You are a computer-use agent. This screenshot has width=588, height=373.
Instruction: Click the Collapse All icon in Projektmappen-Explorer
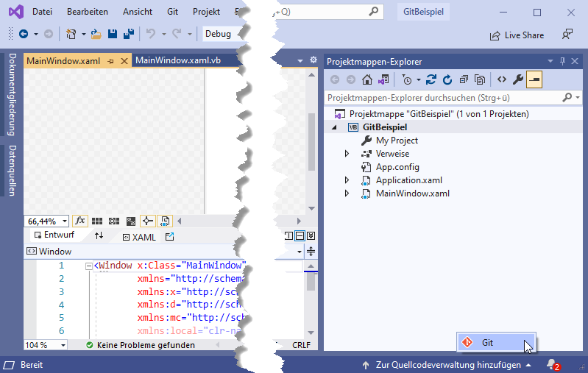464,79
